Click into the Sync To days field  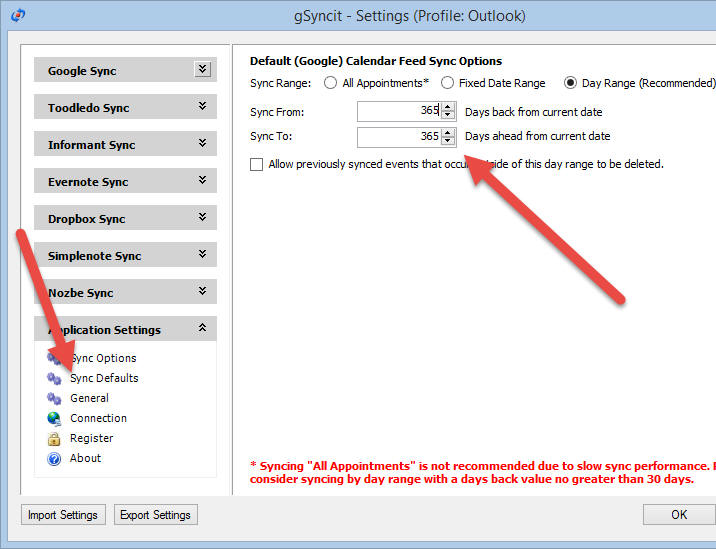[400, 137]
